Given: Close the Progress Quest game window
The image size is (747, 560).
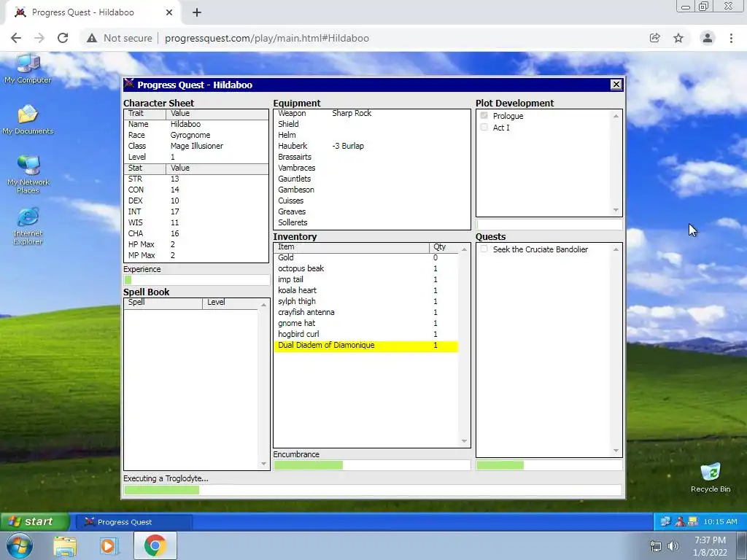Looking at the screenshot, I should click(616, 85).
